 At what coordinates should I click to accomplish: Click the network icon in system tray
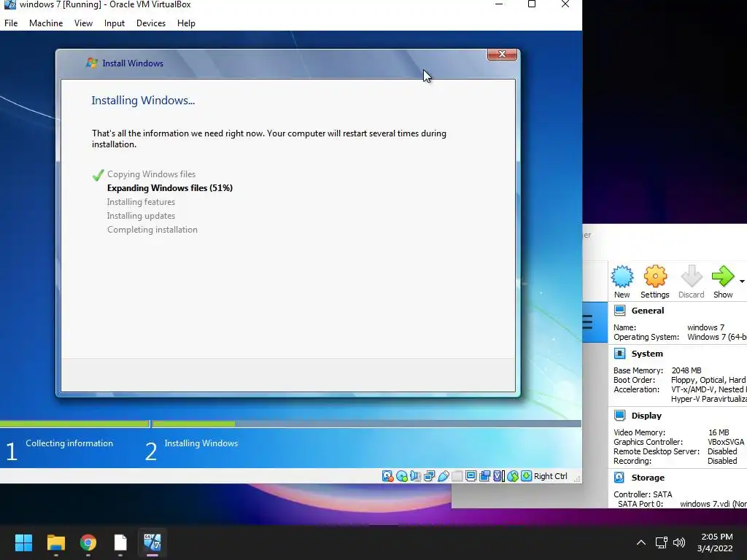click(x=661, y=542)
